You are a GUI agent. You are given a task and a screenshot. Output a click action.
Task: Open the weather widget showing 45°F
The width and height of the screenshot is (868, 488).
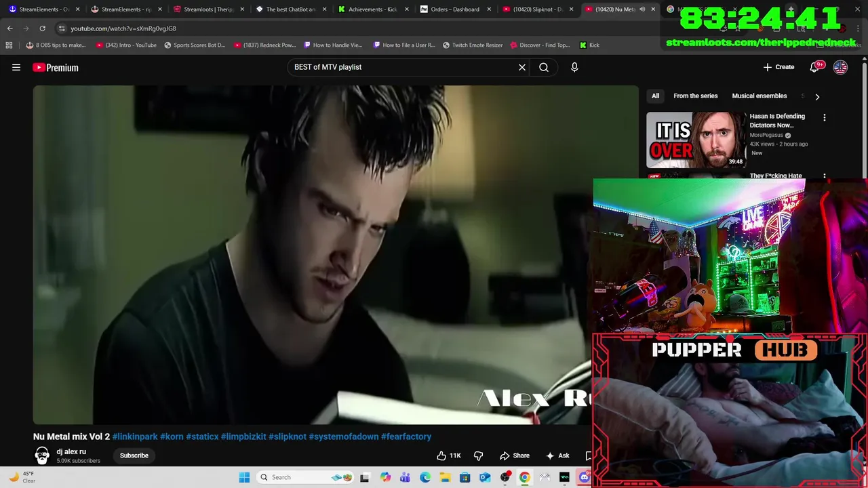[22, 477]
